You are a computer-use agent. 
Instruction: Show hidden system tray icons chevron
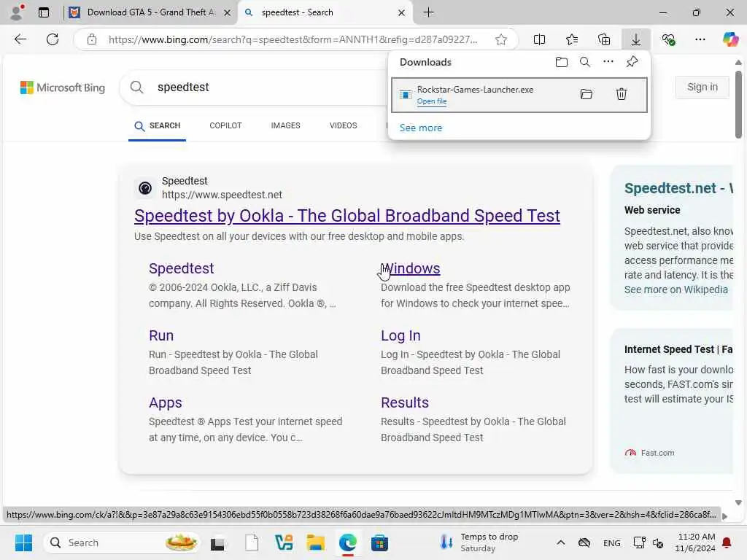point(561,542)
